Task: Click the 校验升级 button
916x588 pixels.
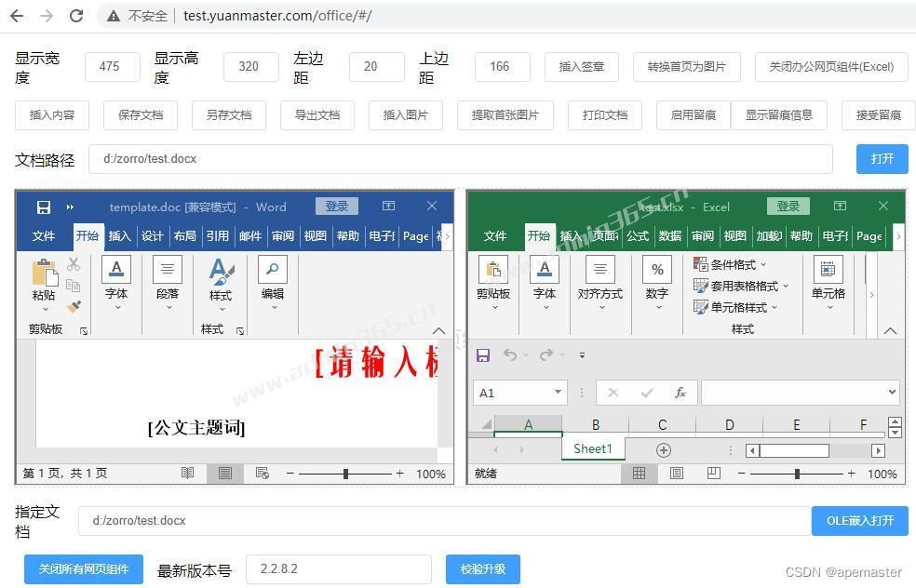Action: [x=483, y=568]
